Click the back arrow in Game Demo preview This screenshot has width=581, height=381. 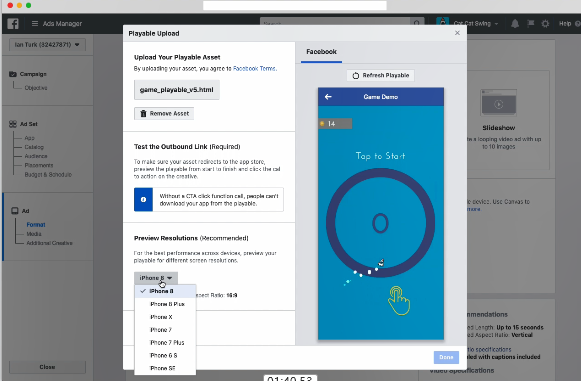[x=328, y=97]
